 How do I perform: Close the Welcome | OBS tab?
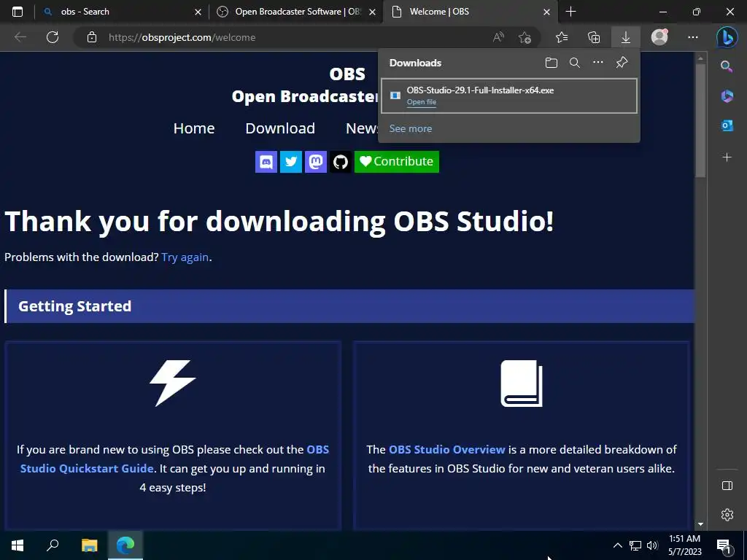click(547, 12)
